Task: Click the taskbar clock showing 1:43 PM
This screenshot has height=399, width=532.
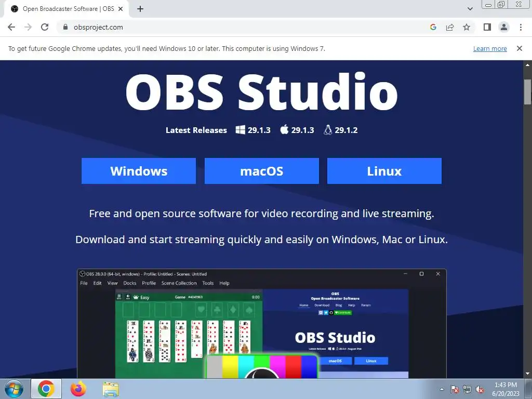Action: [506, 389]
